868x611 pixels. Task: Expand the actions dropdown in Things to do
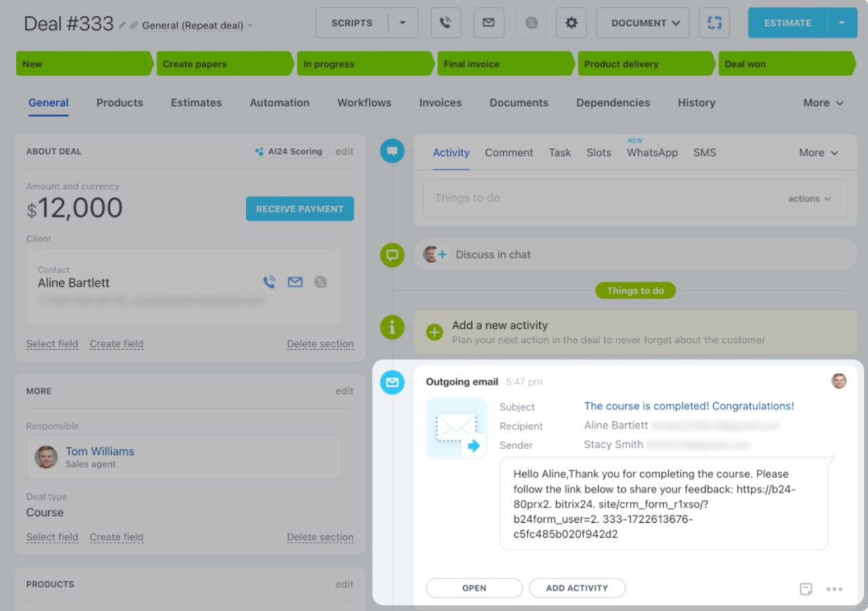point(809,199)
